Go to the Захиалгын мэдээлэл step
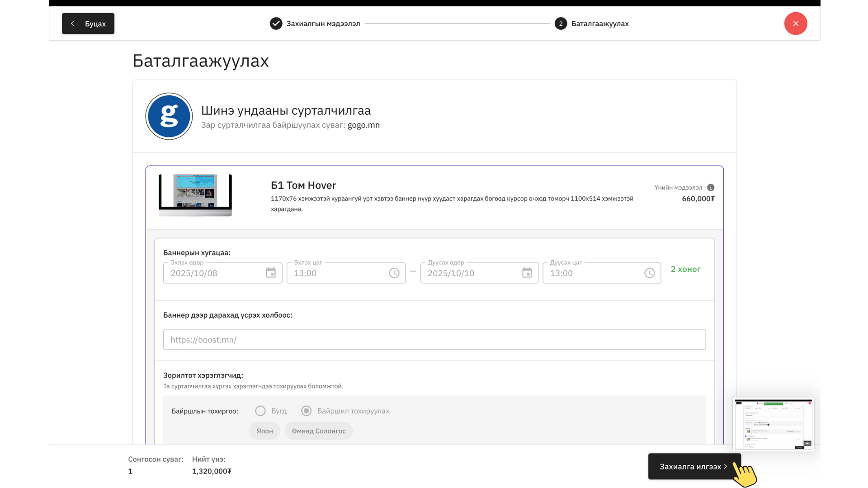Image resolution: width=868 pixels, height=488 pixels. click(323, 23)
